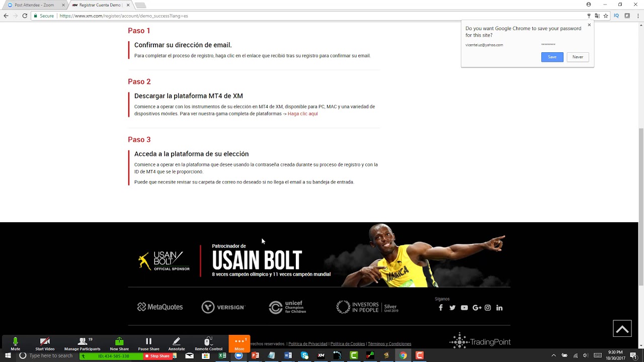Open XM's Facebook page icon
This screenshot has height=362, width=644.
click(441, 308)
